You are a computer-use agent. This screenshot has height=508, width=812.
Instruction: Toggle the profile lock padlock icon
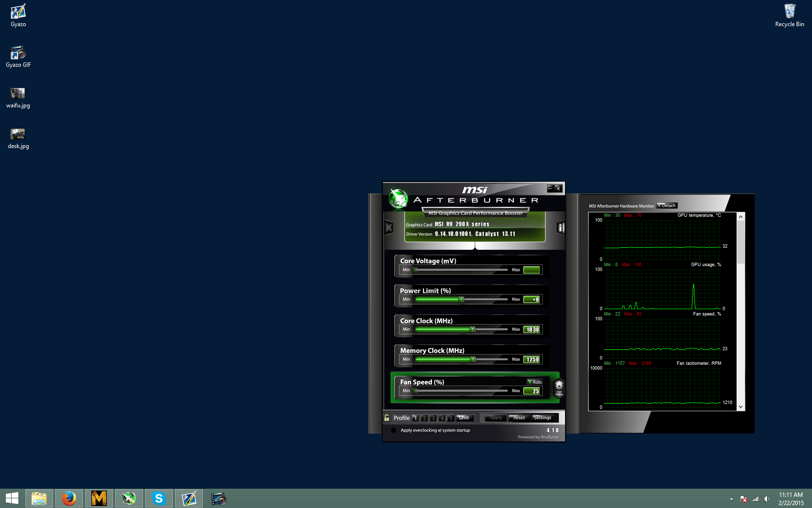387,418
